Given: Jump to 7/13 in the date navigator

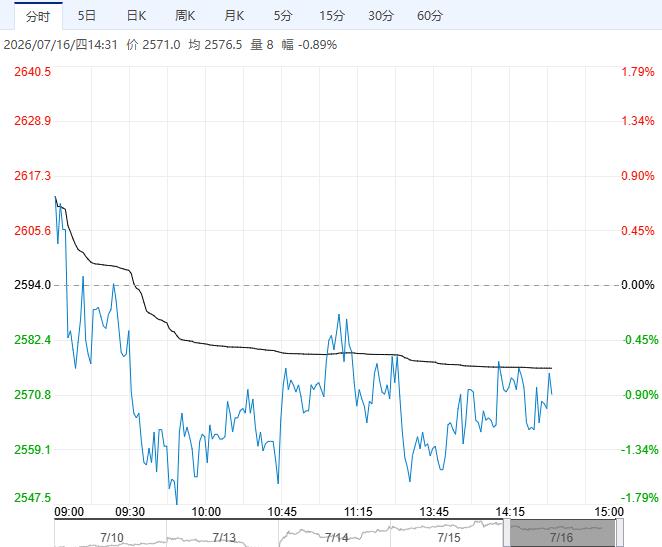Looking at the screenshot, I should [x=224, y=537].
